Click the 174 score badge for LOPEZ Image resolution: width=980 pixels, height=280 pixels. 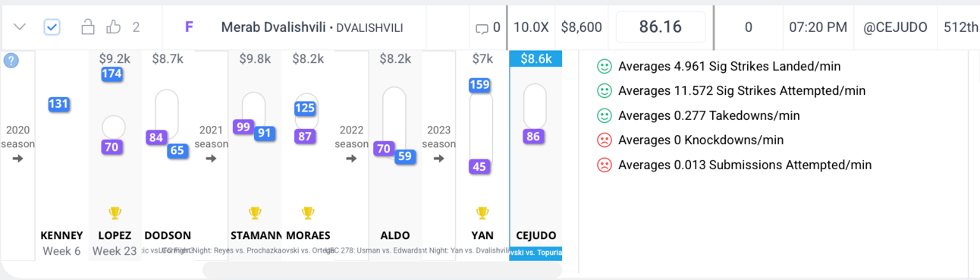click(112, 74)
